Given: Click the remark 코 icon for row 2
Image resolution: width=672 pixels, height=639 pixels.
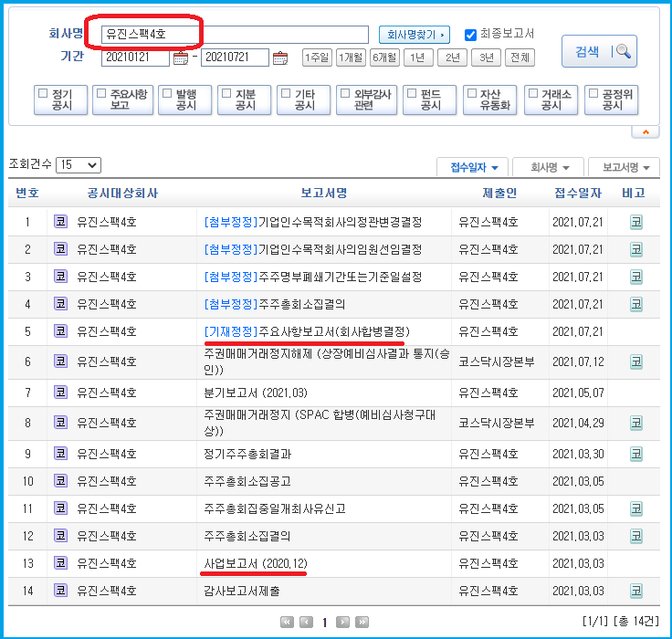Looking at the screenshot, I should pyautogui.click(x=636, y=249).
